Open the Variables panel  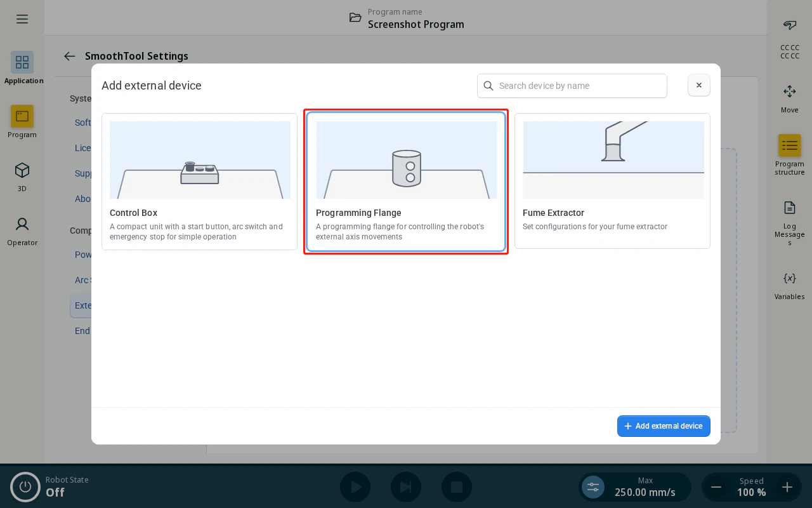pyautogui.click(x=790, y=284)
